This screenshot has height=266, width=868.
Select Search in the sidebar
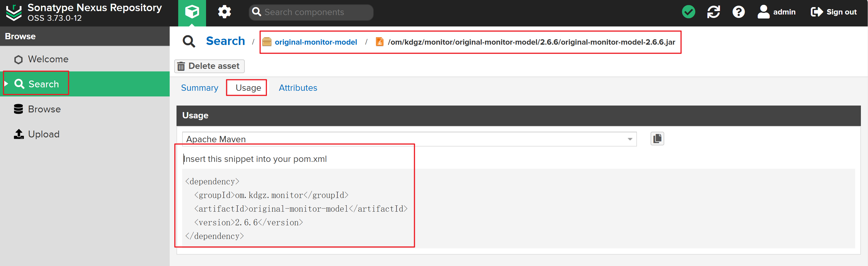85,84
